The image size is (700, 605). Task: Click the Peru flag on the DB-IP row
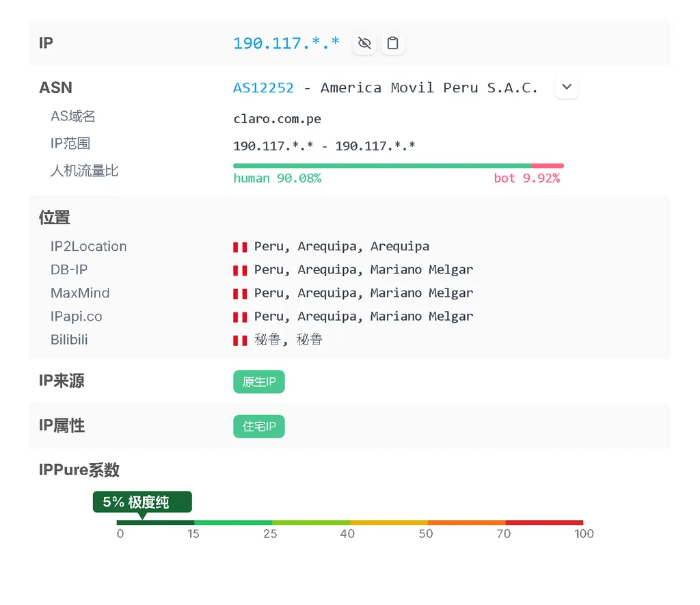239,269
